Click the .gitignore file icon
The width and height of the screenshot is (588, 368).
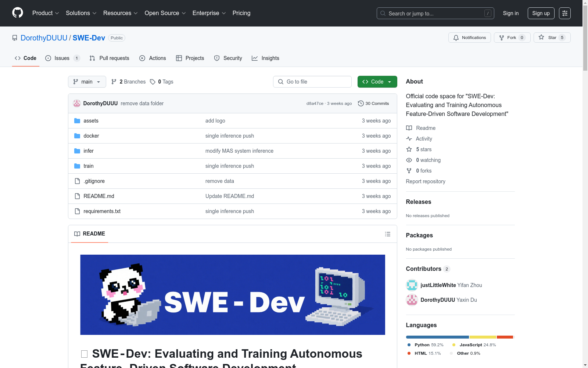(77, 181)
